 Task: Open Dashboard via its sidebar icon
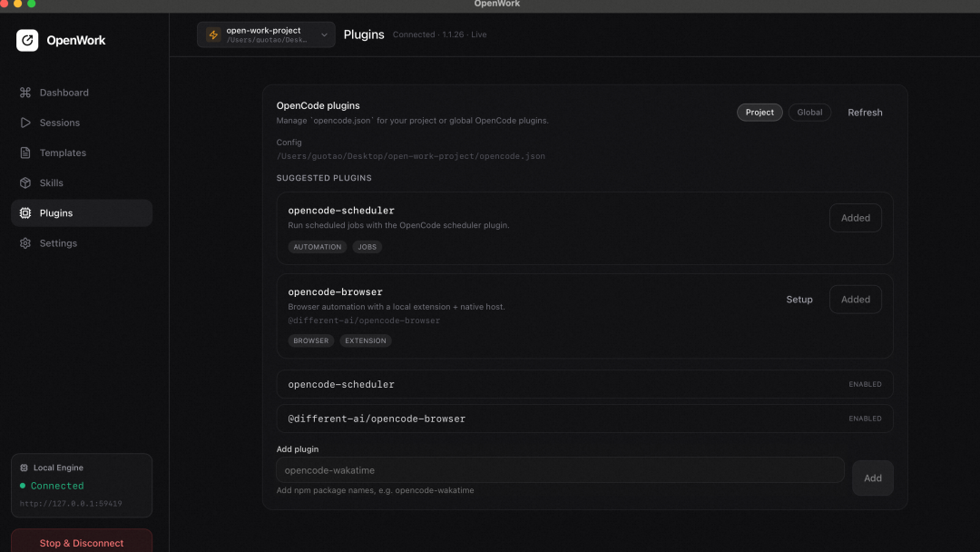(25, 93)
